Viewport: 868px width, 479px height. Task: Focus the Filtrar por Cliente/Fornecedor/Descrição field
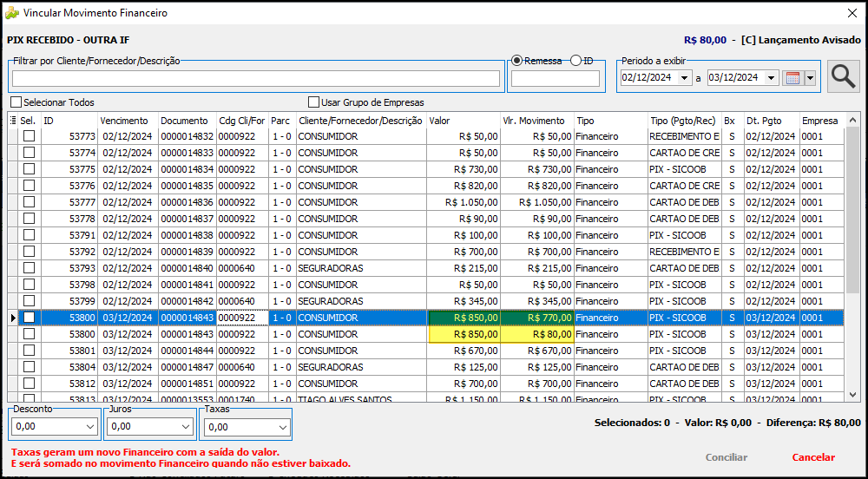pos(256,79)
